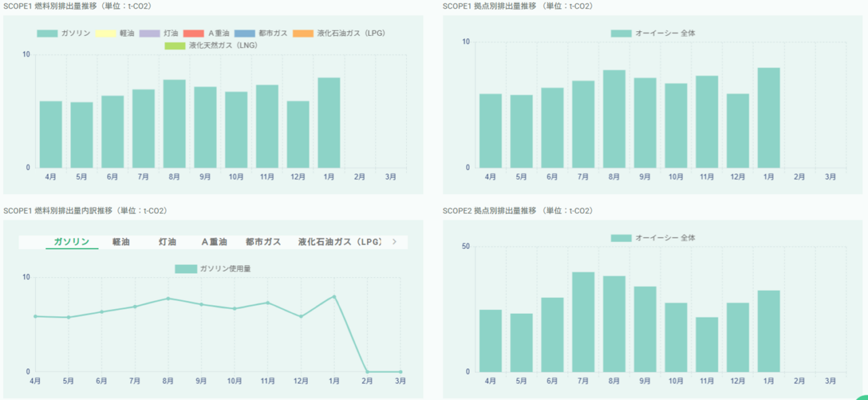Click the 1月 data point on line chart
The width and height of the screenshot is (868, 400).
334,297
